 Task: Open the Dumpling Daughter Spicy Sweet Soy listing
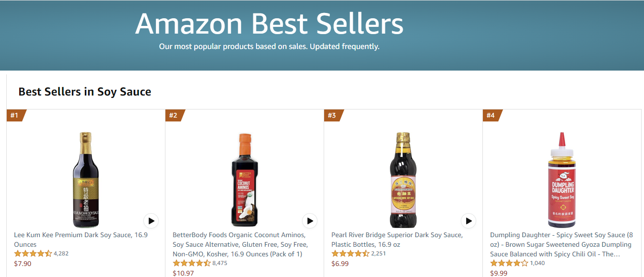click(x=559, y=244)
